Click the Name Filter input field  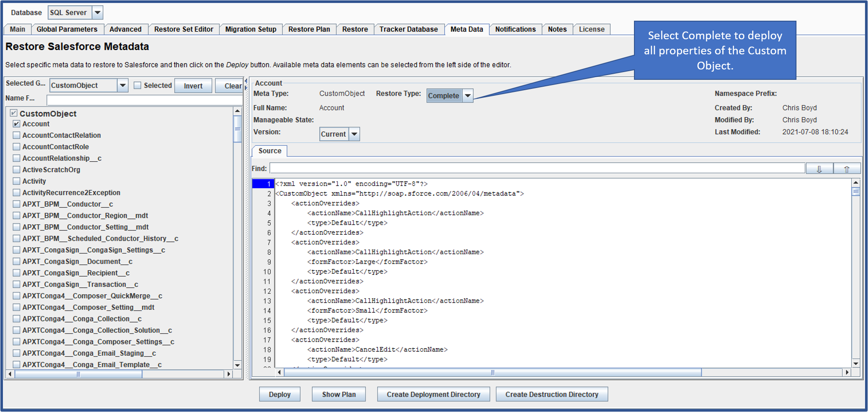[x=144, y=100]
